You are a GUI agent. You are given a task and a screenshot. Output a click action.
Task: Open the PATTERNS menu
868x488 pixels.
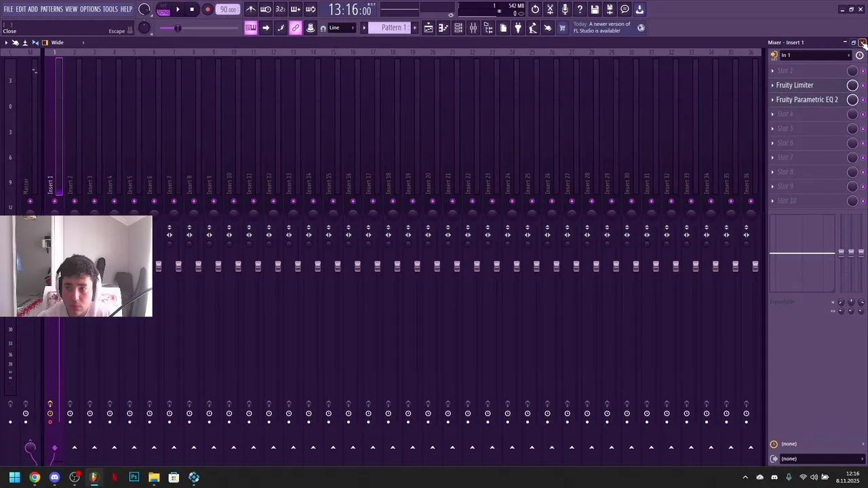(x=52, y=9)
